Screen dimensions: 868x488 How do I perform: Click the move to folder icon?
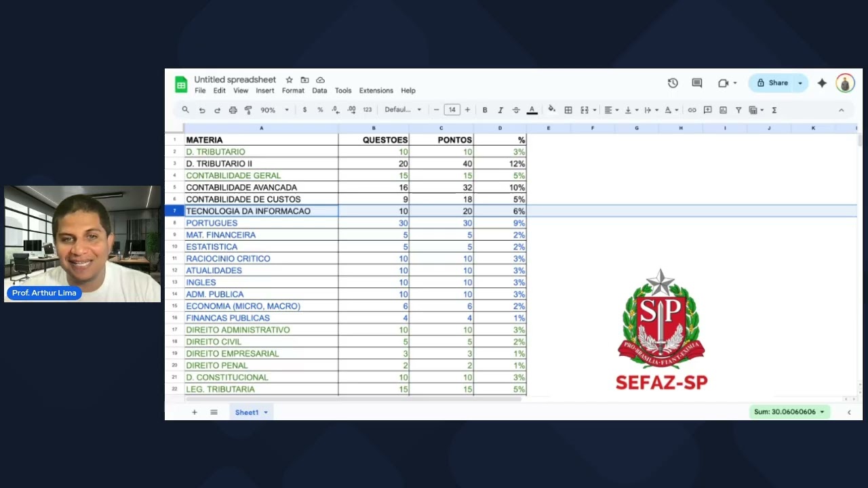304,80
